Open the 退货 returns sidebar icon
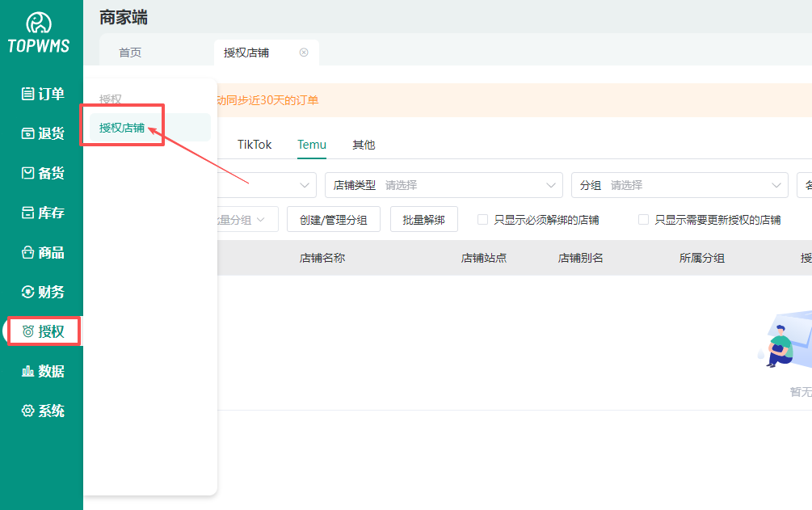812x510 pixels. (28, 133)
